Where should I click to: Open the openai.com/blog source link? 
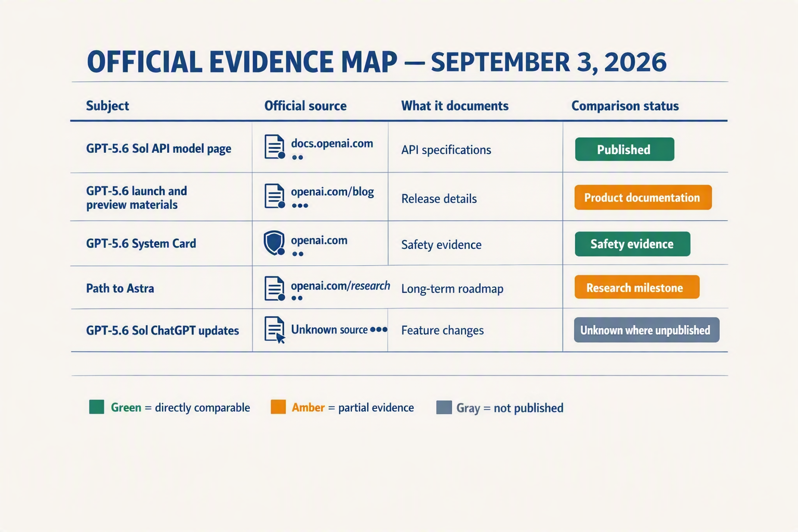(332, 192)
